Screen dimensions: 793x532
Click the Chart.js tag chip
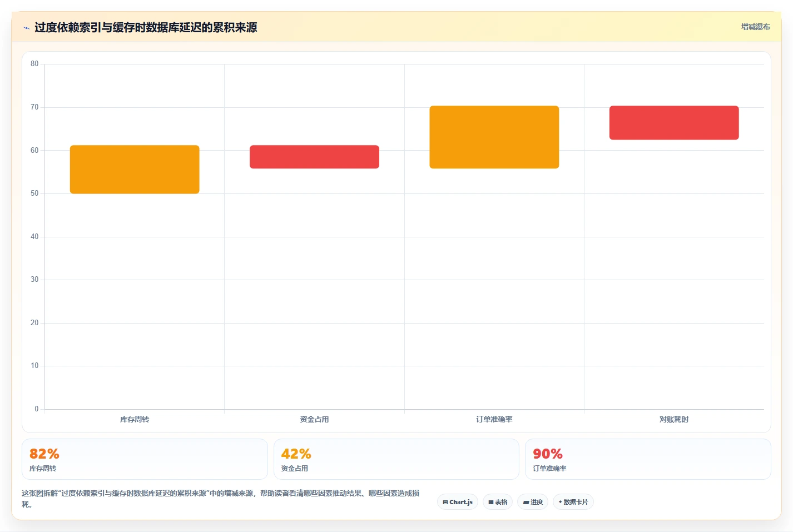click(x=458, y=502)
